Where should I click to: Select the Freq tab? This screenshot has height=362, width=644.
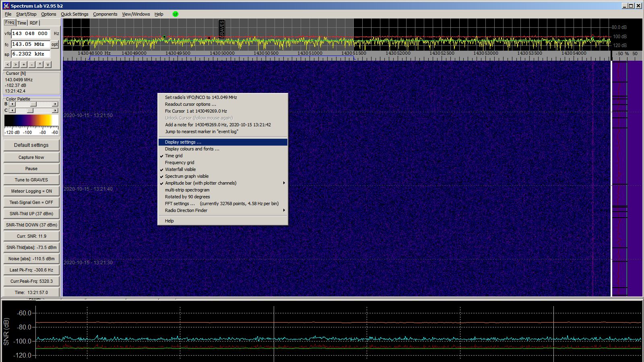pos(10,23)
